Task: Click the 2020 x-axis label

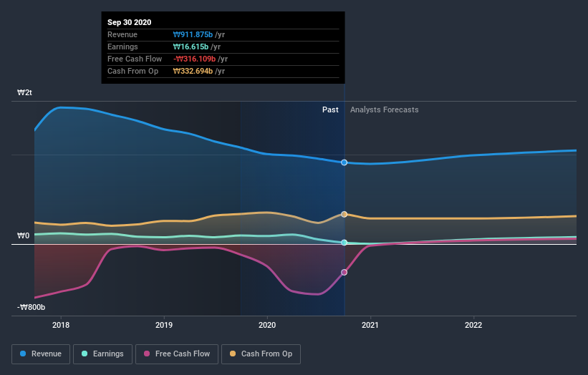Action: click(x=267, y=325)
